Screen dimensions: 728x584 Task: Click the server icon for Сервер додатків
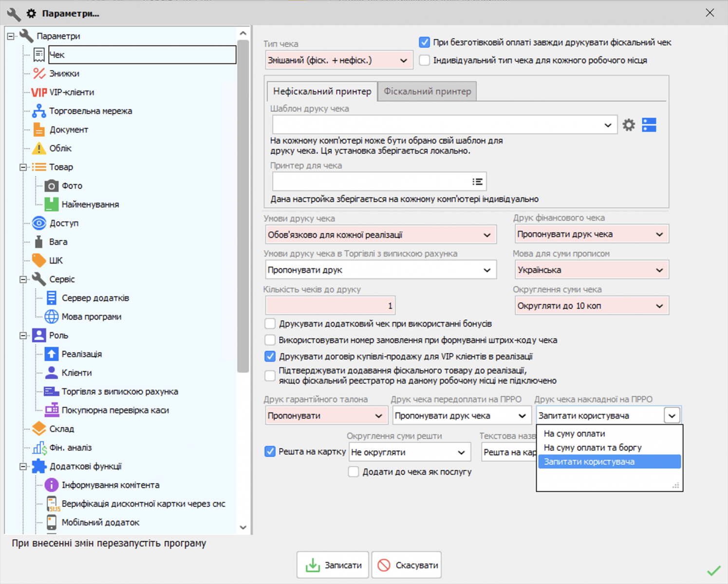pyautogui.click(x=52, y=298)
